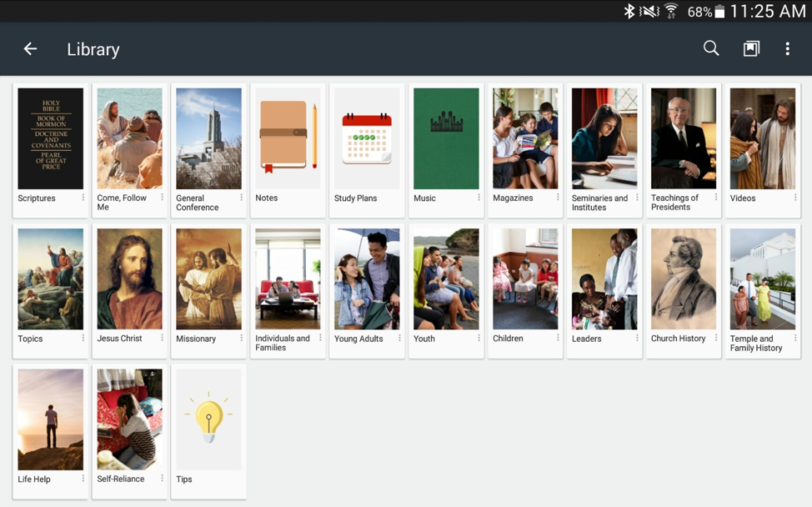The height and width of the screenshot is (507, 812).
Task: Open the green Music hymnbook tile
Action: pyautogui.click(x=446, y=138)
